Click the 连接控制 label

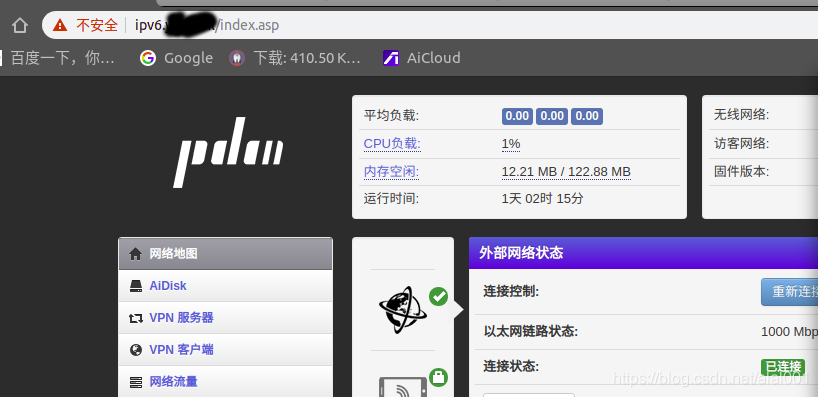[x=511, y=292]
